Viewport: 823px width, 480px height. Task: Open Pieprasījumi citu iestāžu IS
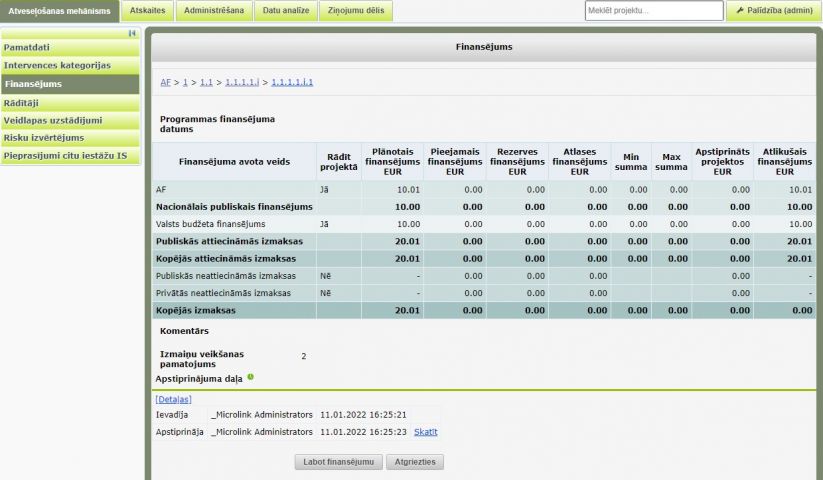click(70, 156)
